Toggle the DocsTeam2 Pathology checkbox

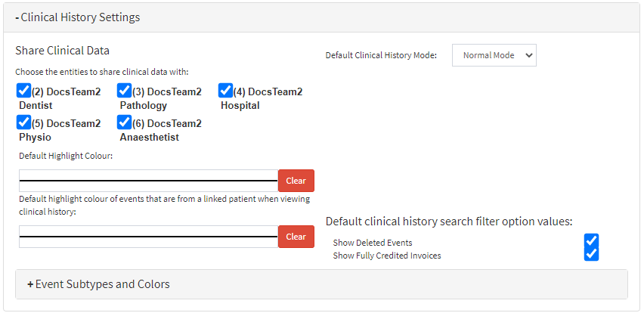point(125,91)
